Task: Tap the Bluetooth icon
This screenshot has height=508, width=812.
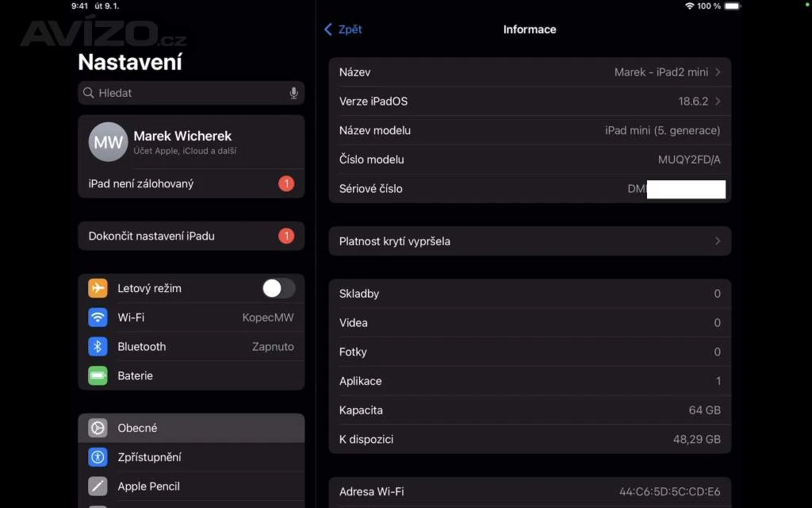Action: coord(98,346)
